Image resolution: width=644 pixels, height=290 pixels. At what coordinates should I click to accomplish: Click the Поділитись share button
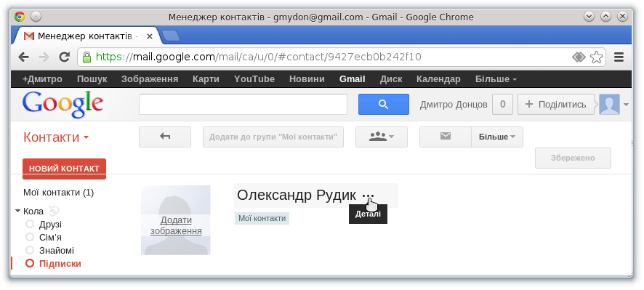point(556,105)
